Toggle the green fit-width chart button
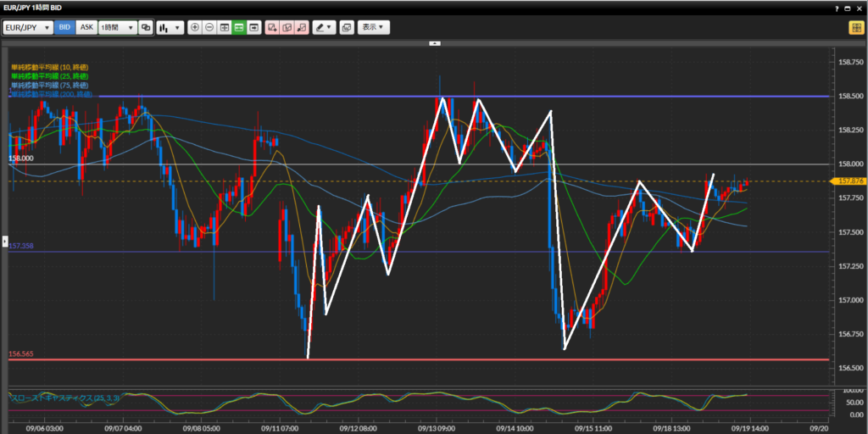 [239, 27]
